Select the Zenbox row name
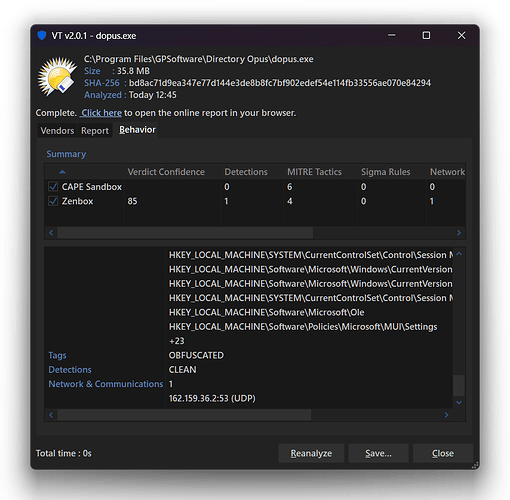510x500 pixels. (x=77, y=201)
